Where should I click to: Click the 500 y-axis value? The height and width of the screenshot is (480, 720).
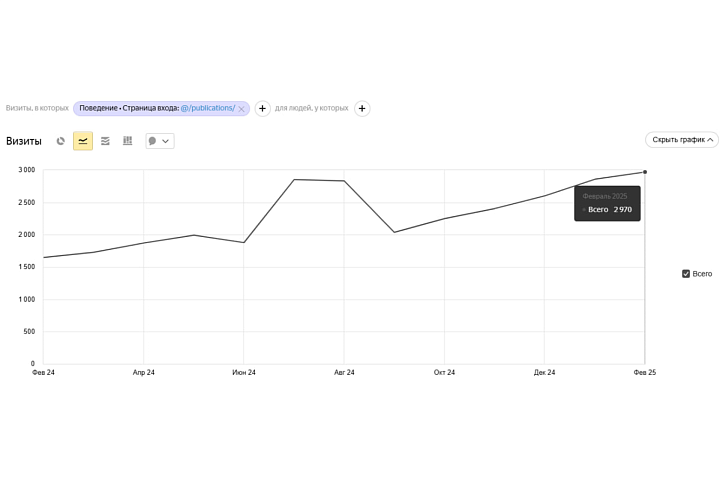coord(29,332)
